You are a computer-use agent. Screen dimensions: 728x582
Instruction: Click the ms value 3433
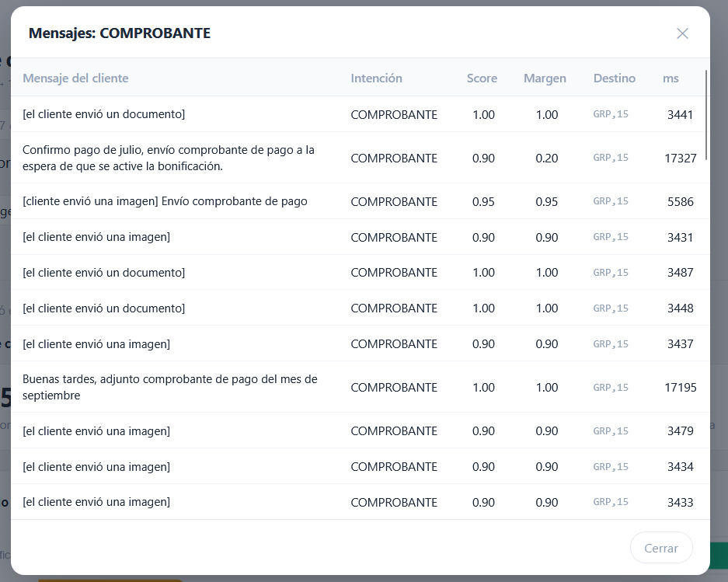(x=680, y=502)
